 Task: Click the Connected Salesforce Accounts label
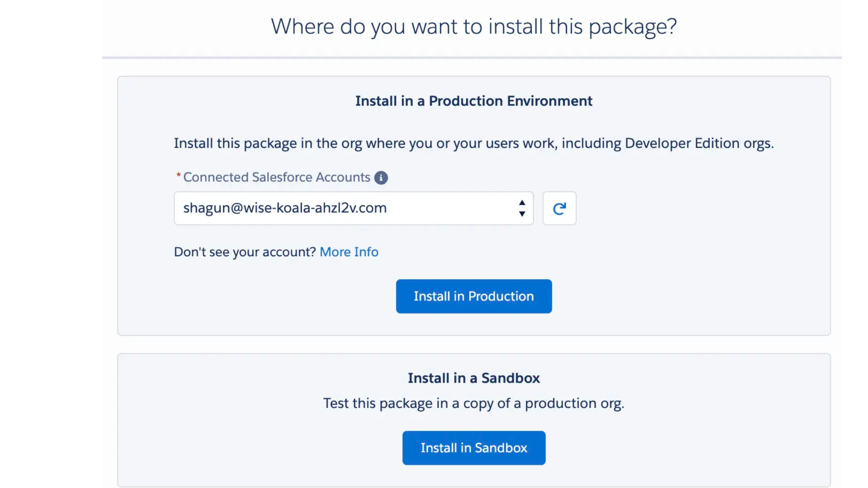click(x=276, y=177)
